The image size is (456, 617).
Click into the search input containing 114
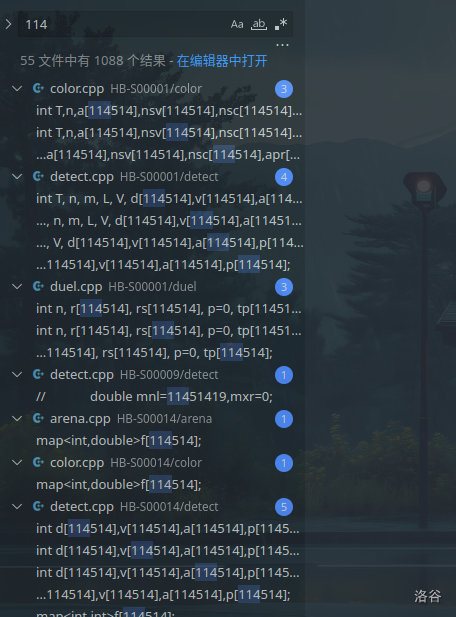coord(124,24)
